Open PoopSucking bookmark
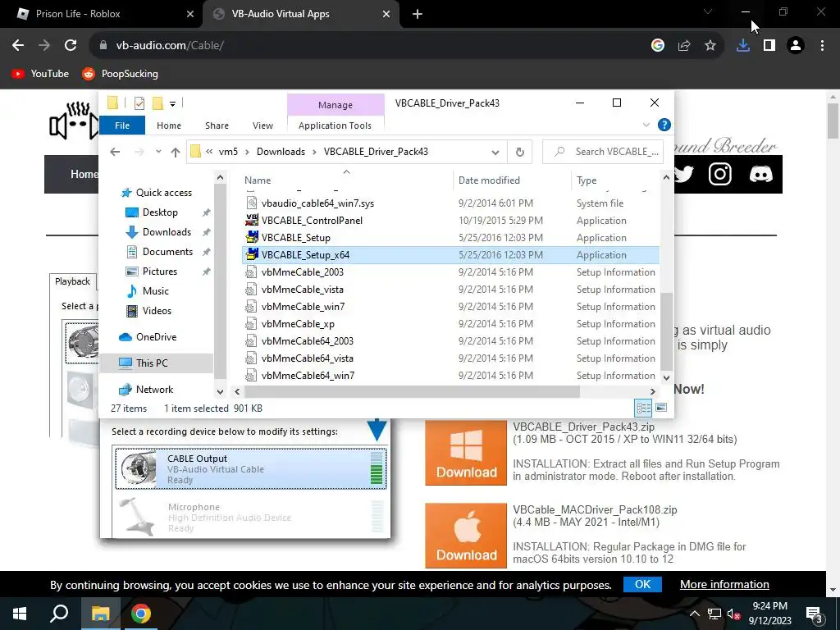The height and width of the screenshot is (630, 840). click(x=120, y=74)
